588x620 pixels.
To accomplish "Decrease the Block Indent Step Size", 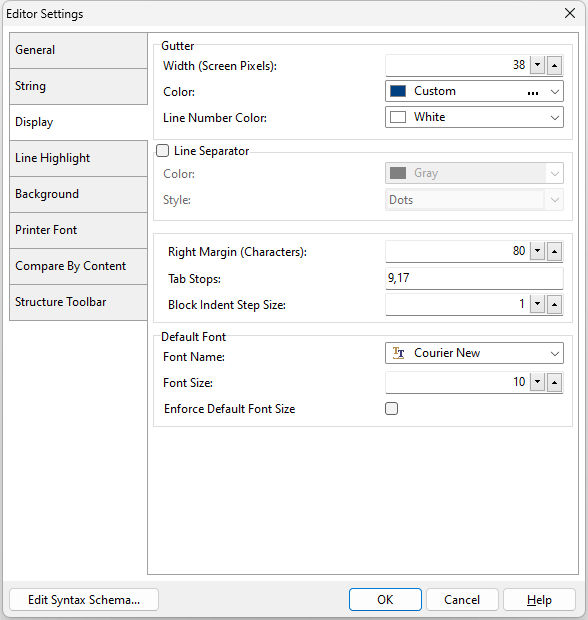I will point(537,304).
